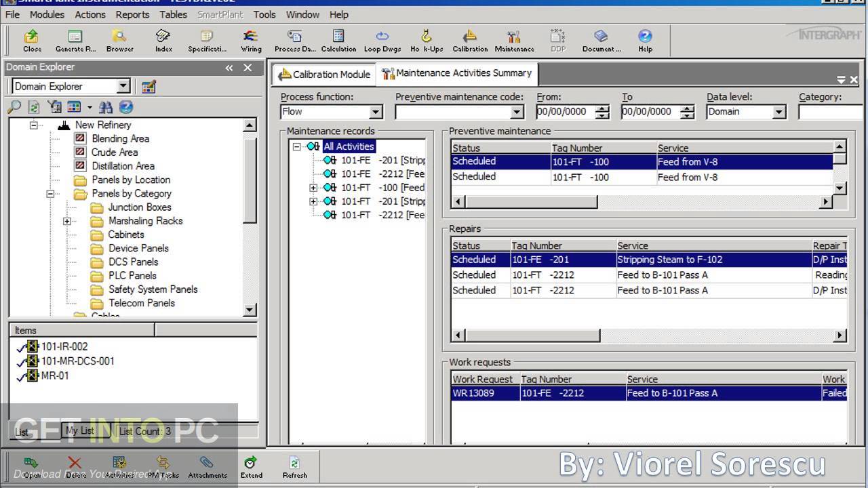Open the Data level dropdown
The height and width of the screenshot is (488, 868).
tap(779, 112)
